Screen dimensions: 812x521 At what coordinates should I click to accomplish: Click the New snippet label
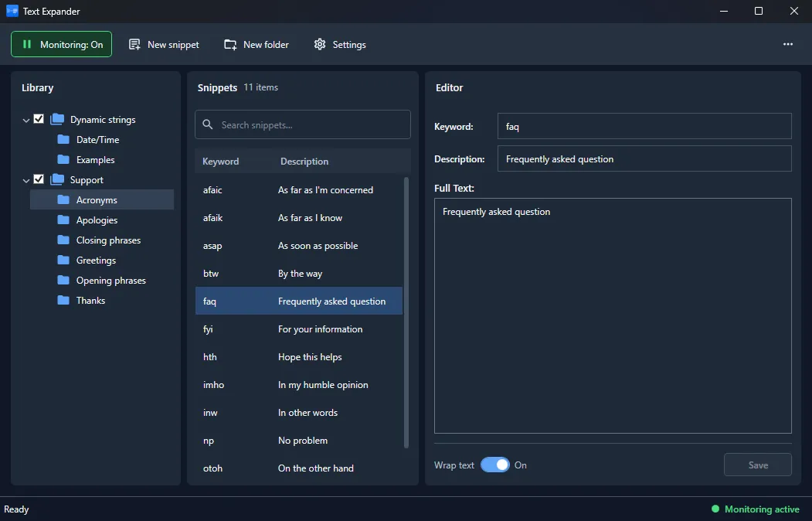pos(173,45)
